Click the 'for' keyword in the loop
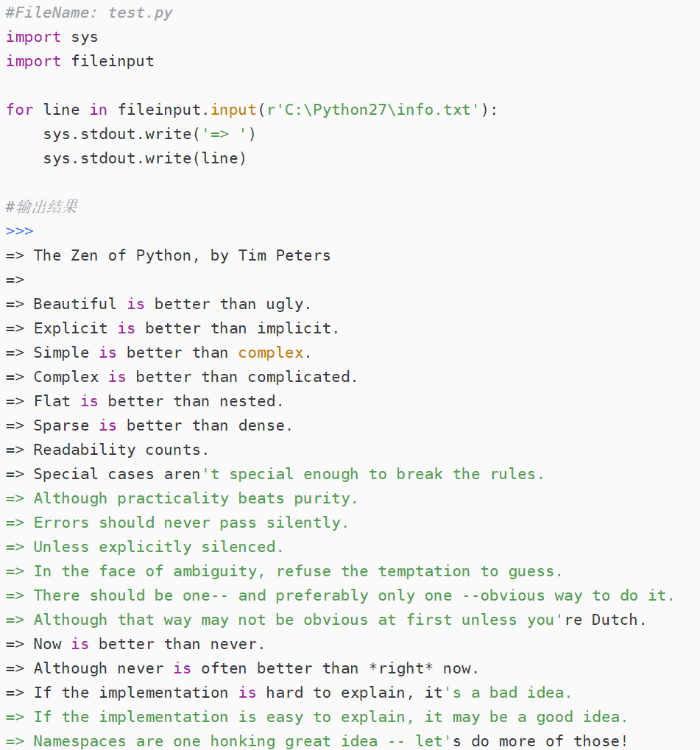The height and width of the screenshot is (750, 700). click(x=19, y=110)
